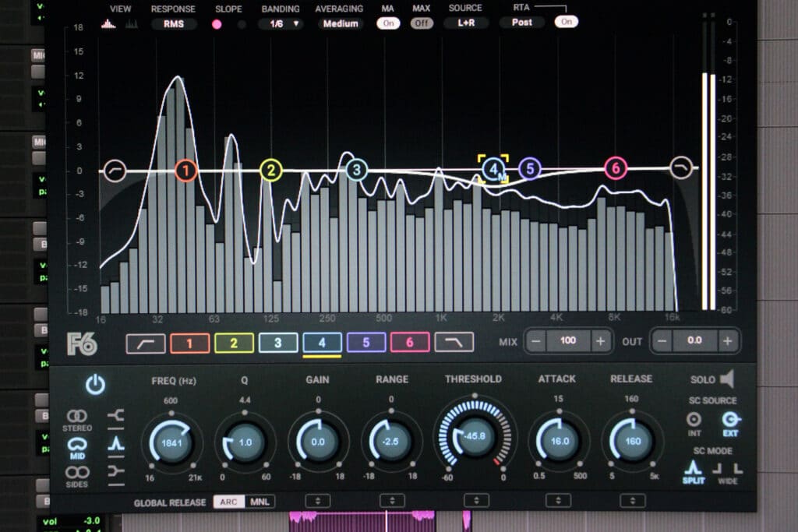
Task: Decrease Out level with minus button
Action: tap(662, 340)
